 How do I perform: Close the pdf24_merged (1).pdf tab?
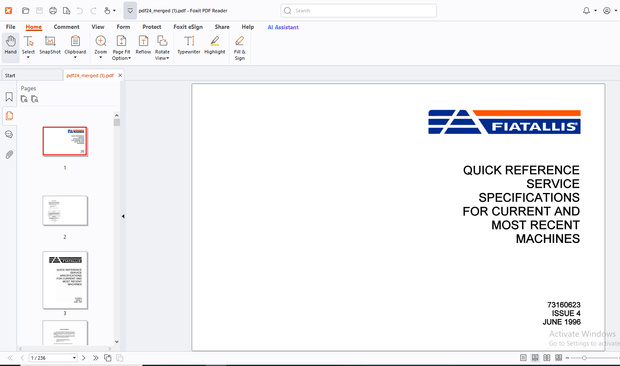click(x=120, y=75)
